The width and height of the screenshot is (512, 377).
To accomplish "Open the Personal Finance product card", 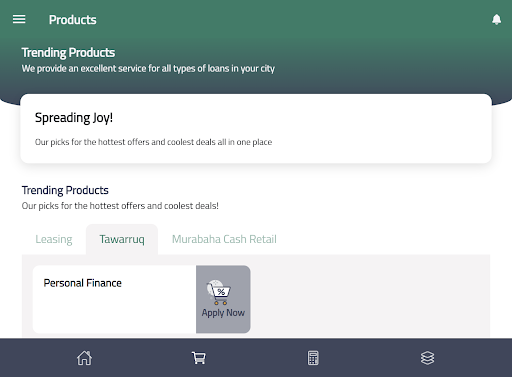I will (x=142, y=299).
